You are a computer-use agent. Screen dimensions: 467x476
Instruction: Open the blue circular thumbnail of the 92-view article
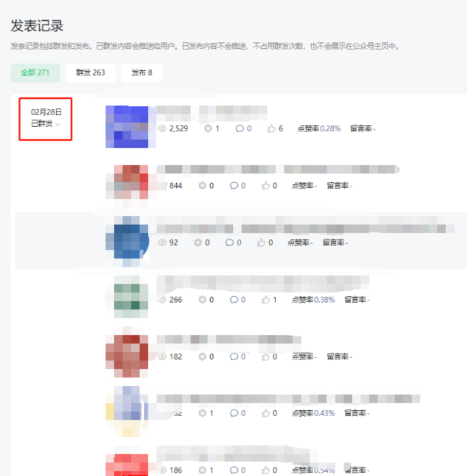coord(127,242)
